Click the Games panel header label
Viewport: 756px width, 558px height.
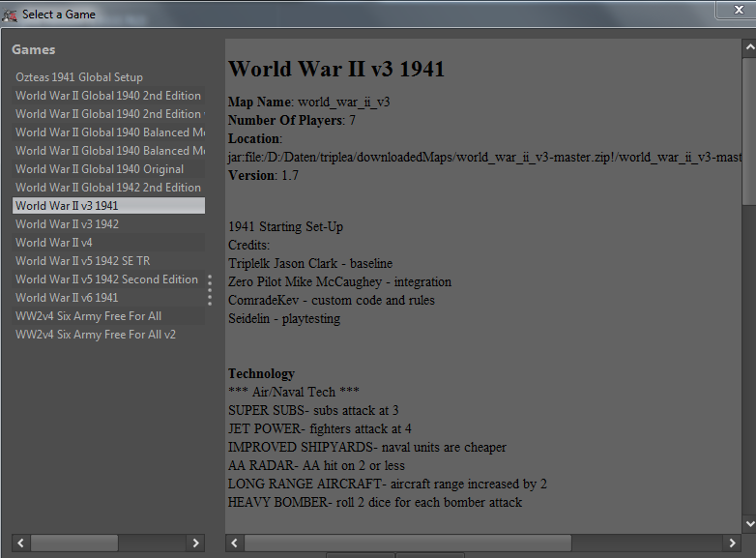pyautogui.click(x=33, y=49)
